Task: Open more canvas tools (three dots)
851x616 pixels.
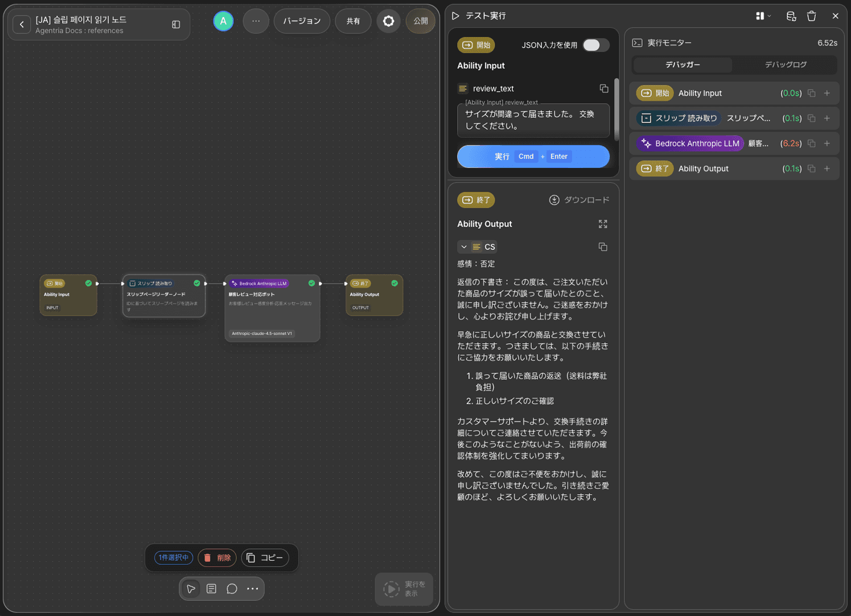Action: tap(253, 589)
